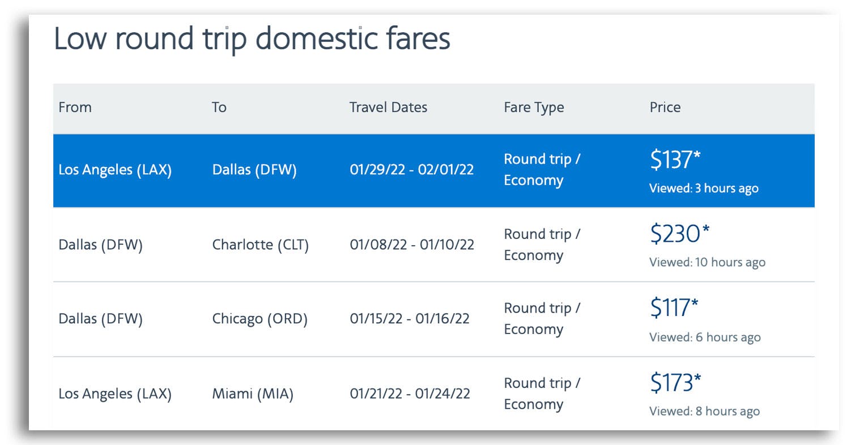Click the Fare Type column header
868x445 pixels.
click(534, 108)
